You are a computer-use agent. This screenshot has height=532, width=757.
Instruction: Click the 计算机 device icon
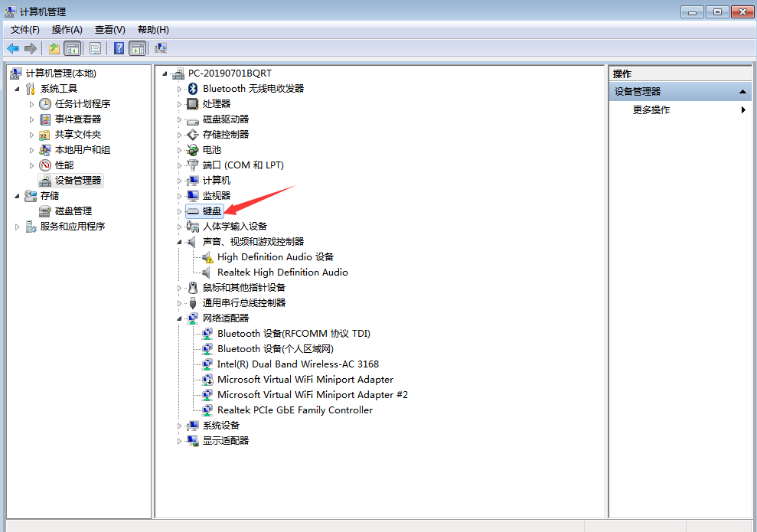(x=193, y=181)
